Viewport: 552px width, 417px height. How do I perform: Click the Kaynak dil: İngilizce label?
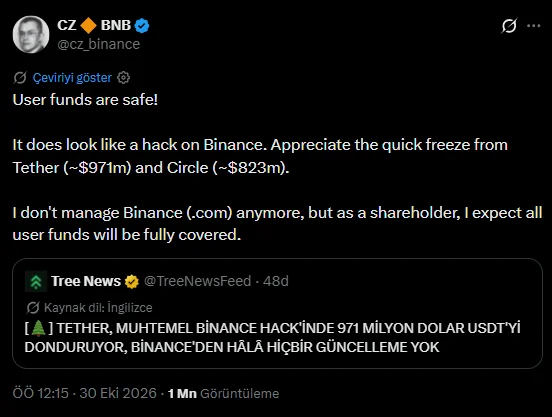[98, 308]
